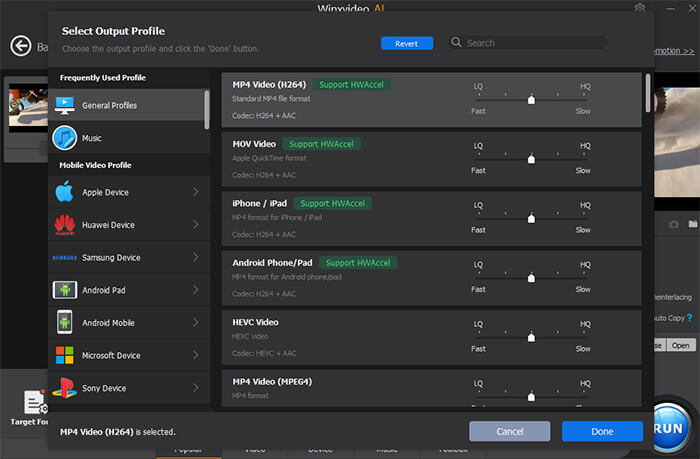Select the MOV Video profile title
The width and height of the screenshot is (700, 459).
click(x=254, y=144)
